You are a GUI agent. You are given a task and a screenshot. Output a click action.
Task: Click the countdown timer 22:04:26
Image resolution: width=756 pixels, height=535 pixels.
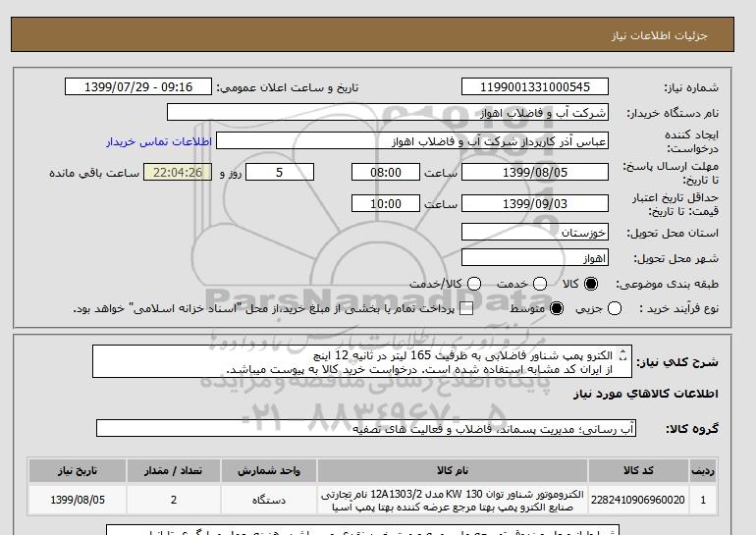point(178,172)
